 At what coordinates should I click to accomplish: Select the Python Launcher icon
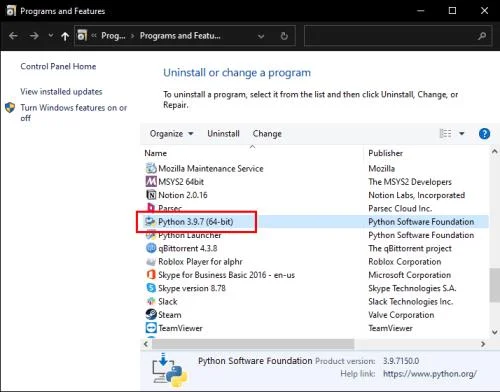151,235
